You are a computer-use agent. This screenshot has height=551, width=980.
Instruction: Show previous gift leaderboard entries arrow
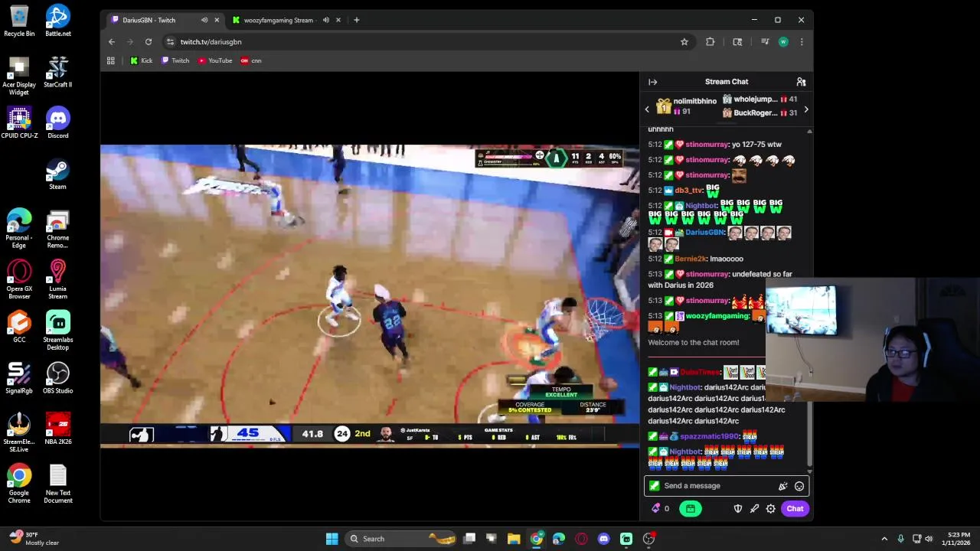coord(647,109)
